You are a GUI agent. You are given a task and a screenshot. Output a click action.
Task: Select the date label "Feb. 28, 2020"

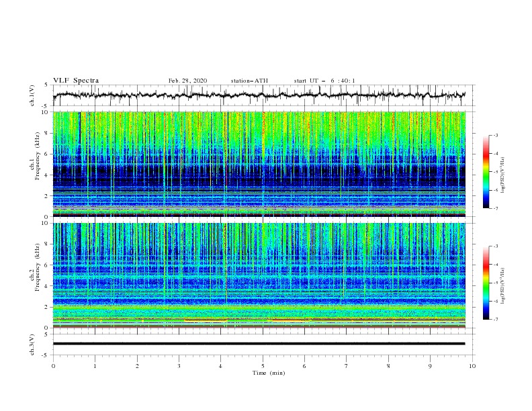(187, 81)
